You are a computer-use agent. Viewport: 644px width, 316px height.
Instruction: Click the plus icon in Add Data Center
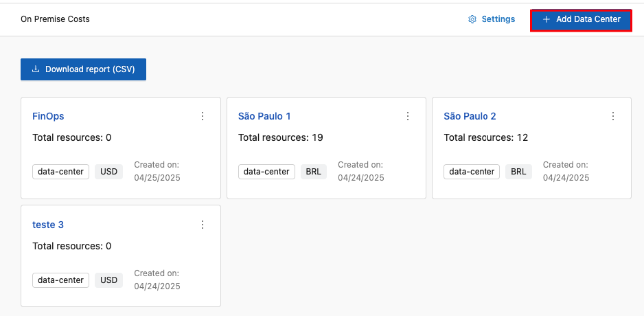point(547,19)
